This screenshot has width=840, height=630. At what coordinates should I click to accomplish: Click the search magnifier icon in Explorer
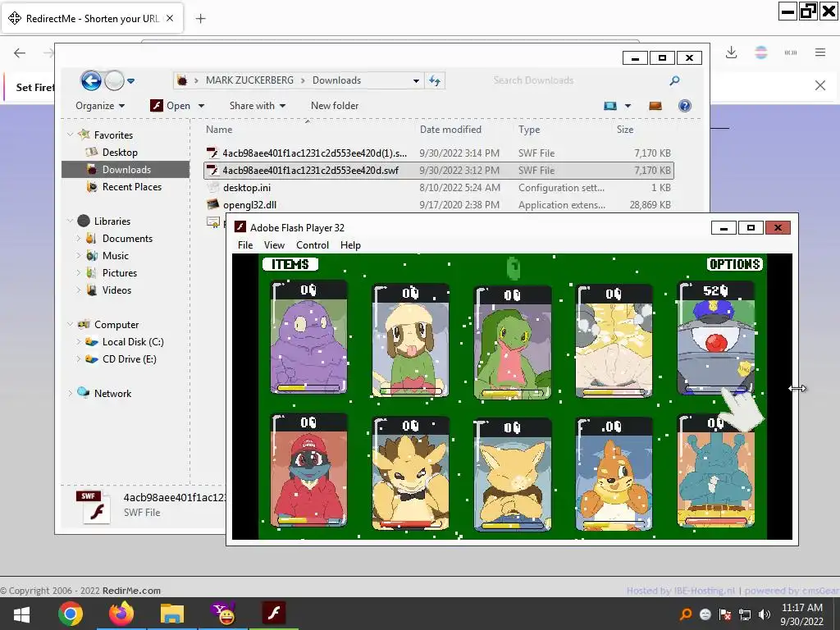674,80
